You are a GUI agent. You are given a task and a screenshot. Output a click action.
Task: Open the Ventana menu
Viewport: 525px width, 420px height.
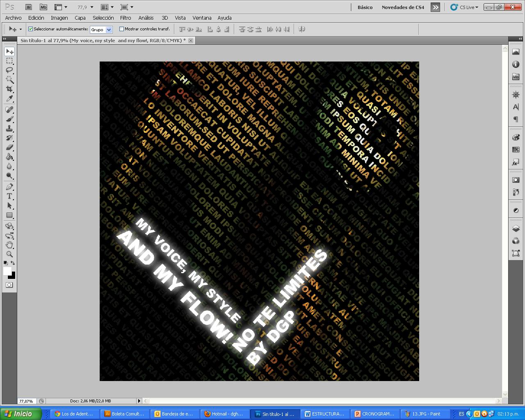click(202, 18)
